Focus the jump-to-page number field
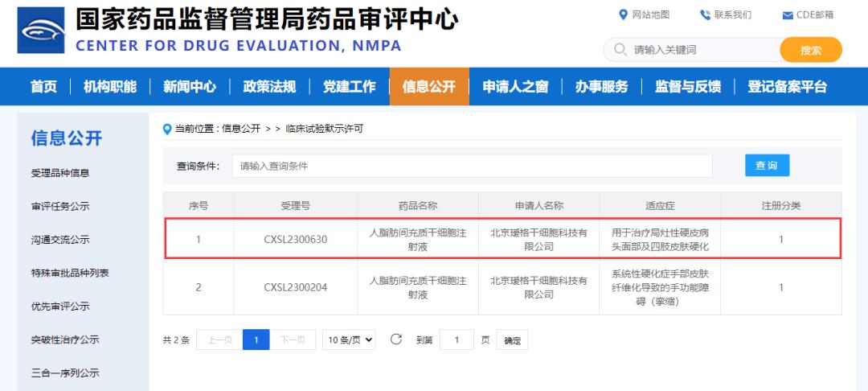Viewport: 868px width, 391px height. pos(457,340)
